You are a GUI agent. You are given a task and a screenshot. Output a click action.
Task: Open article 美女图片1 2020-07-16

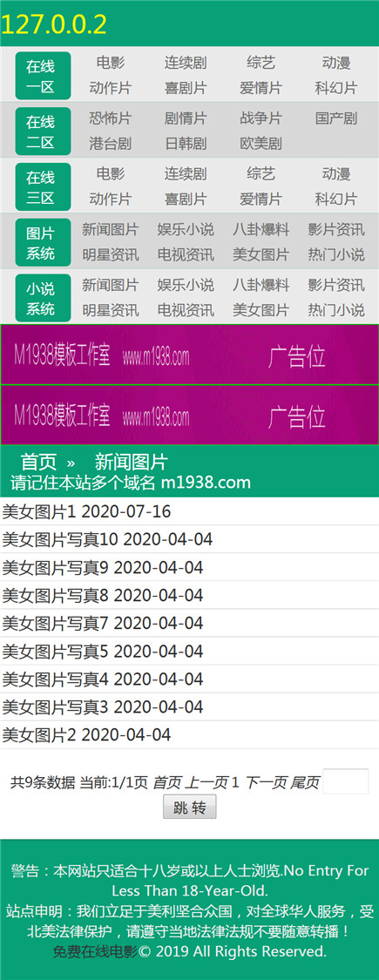point(86,512)
